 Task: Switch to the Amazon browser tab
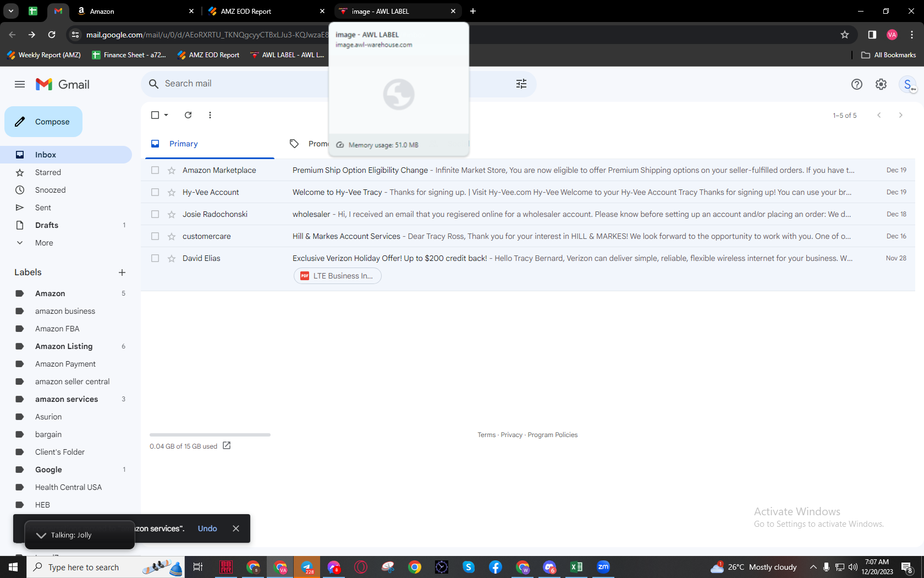point(135,11)
